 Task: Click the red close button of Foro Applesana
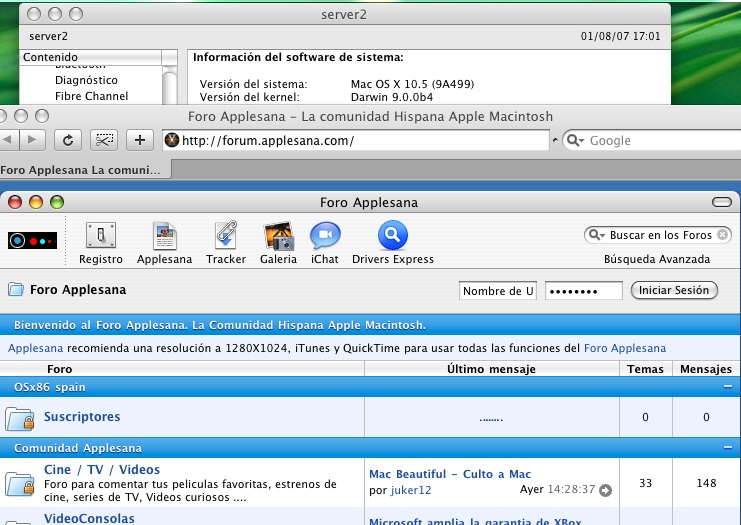point(15,202)
